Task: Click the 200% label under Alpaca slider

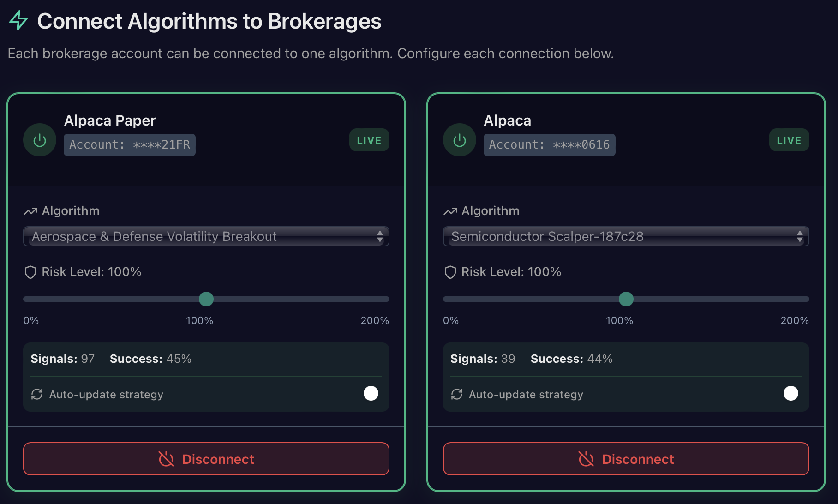Action: coord(795,320)
